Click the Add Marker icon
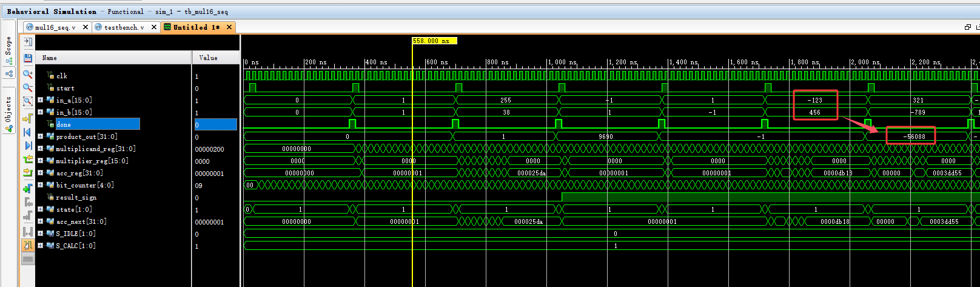 click(x=28, y=187)
